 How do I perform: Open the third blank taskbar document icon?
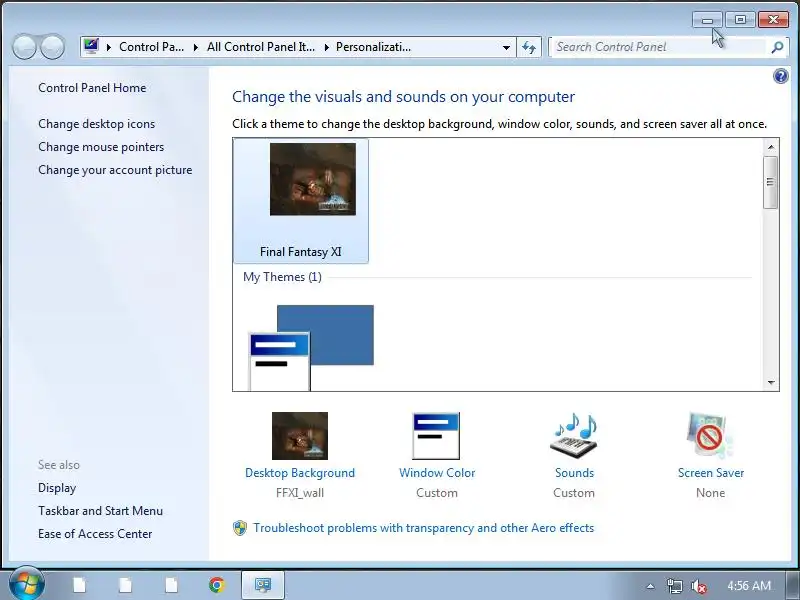pos(171,585)
